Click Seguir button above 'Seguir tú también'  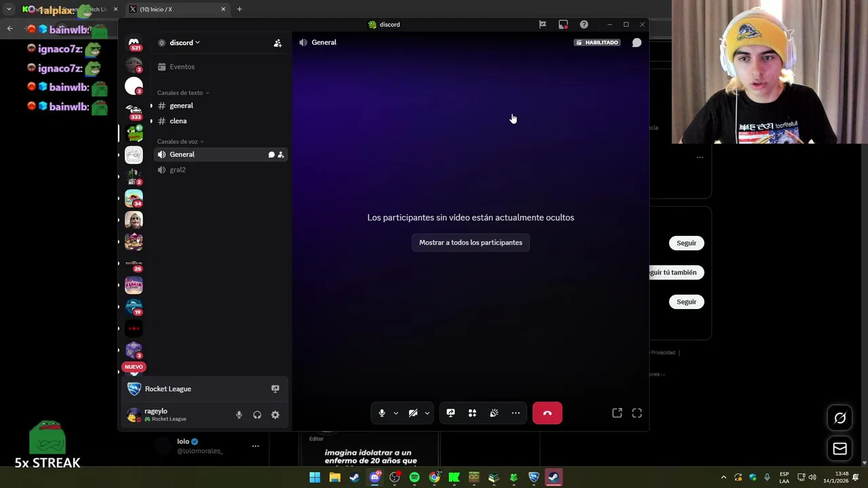tap(686, 243)
